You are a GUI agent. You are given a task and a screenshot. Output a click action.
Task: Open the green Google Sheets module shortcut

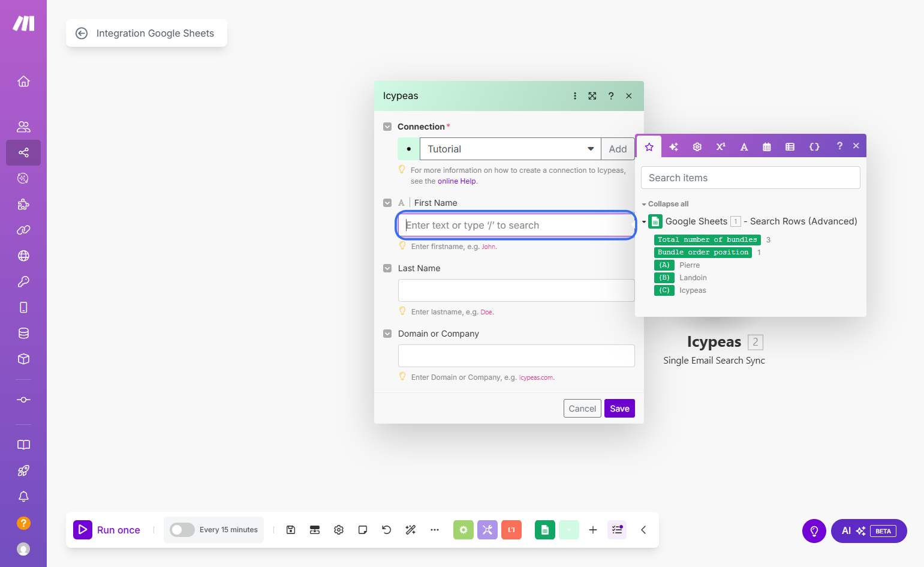point(544,530)
